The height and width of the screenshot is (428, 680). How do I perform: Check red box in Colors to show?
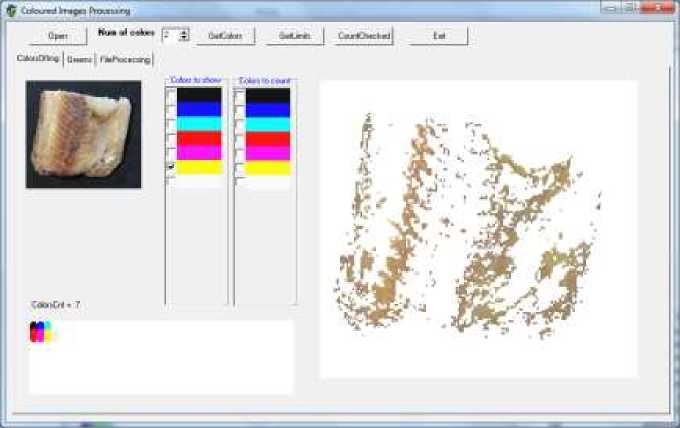[170, 138]
